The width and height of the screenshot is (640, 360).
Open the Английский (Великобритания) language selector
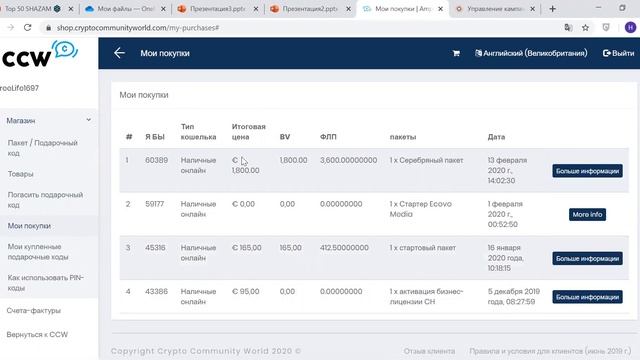(531, 53)
